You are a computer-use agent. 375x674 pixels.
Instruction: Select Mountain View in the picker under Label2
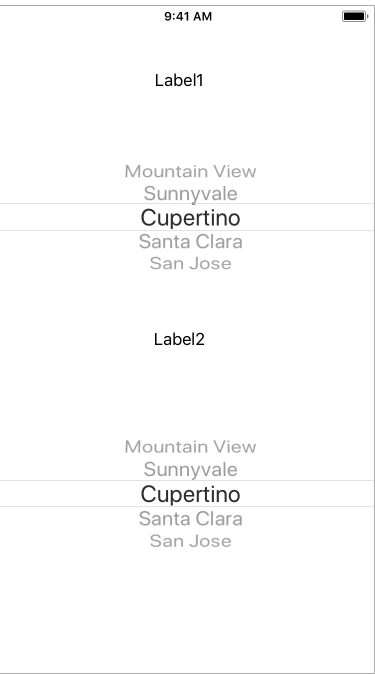coord(191,447)
